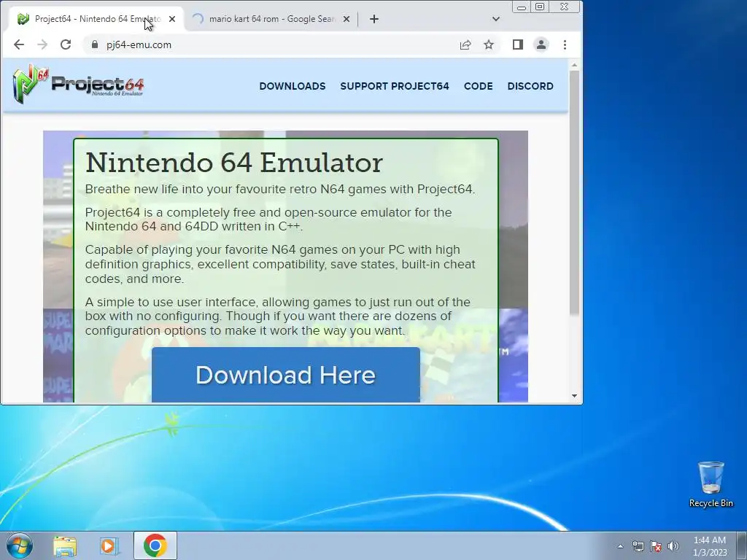Click the speaker volume tray icon
Viewport: 747px width, 560px height.
click(x=673, y=546)
